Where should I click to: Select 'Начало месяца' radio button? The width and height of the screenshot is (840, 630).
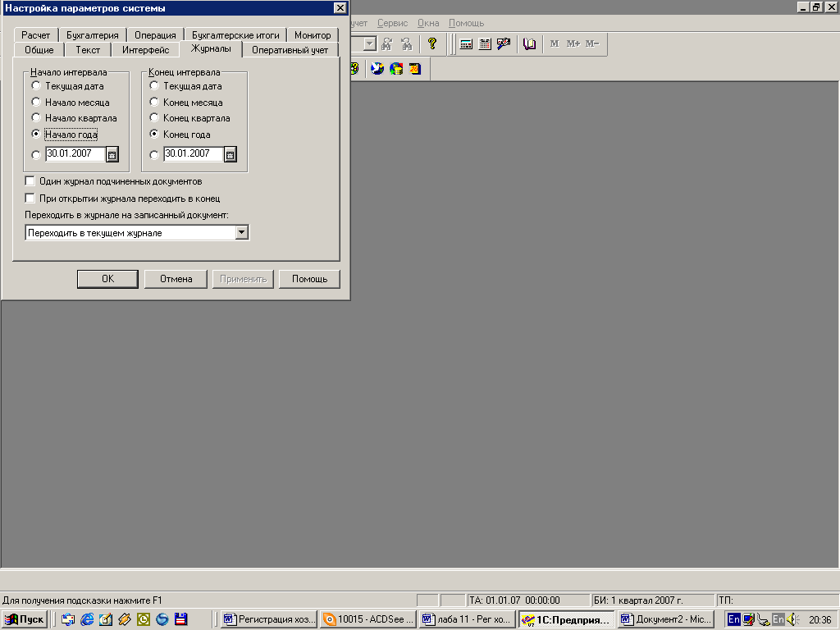(x=36, y=102)
